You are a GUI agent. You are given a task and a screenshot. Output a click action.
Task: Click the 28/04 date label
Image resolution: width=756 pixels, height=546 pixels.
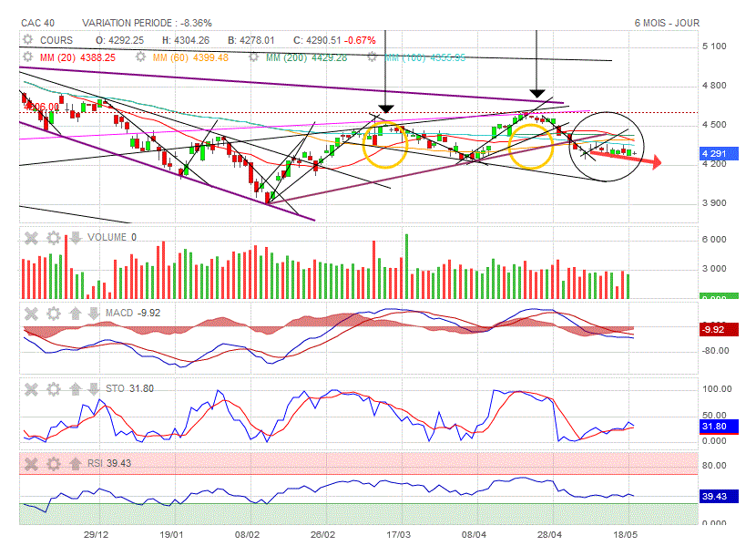coord(549,535)
